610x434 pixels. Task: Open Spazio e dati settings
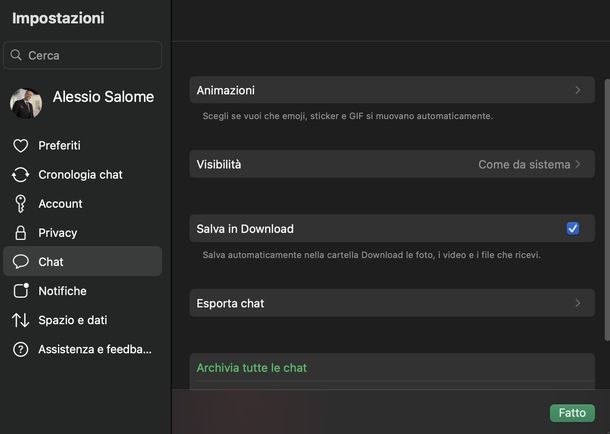[x=82, y=320]
